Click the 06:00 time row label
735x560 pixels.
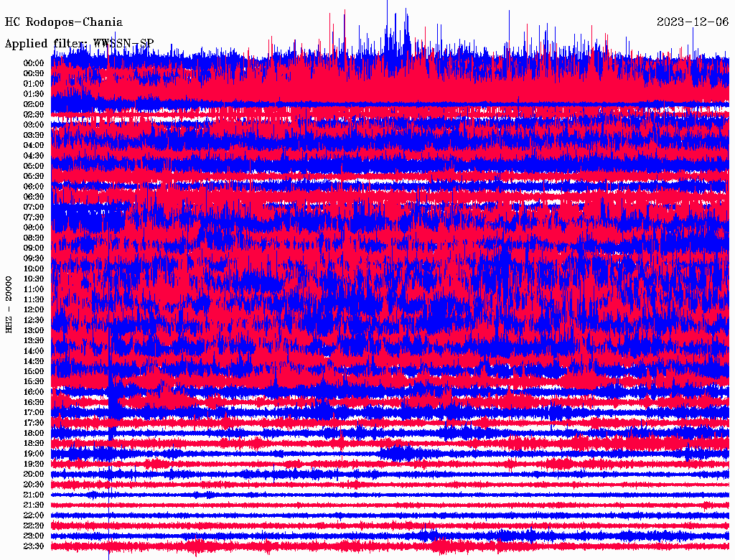(x=34, y=187)
